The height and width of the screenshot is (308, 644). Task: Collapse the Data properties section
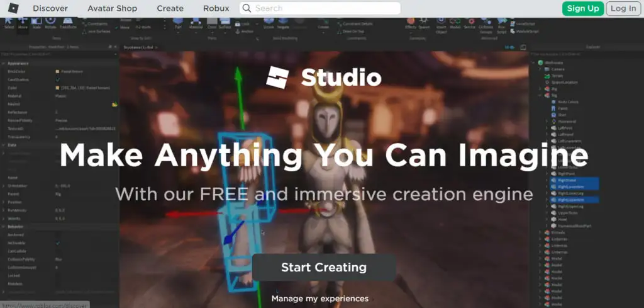pos(3,145)
